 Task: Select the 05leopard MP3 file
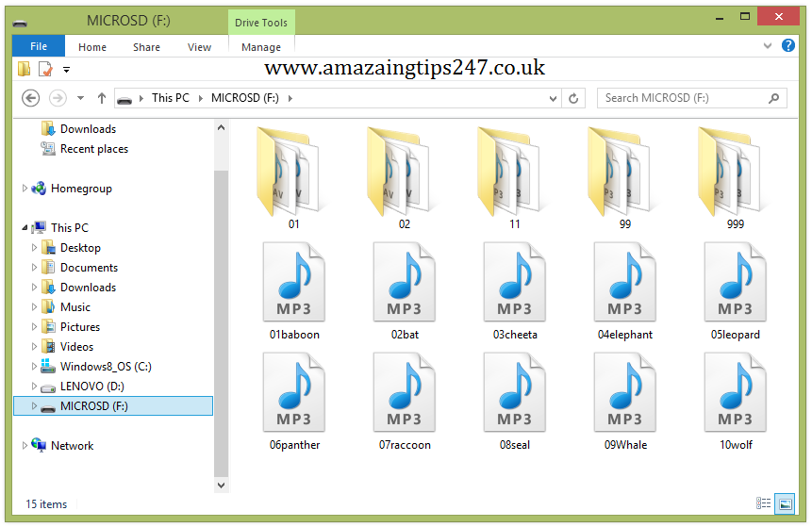(736, 291)
